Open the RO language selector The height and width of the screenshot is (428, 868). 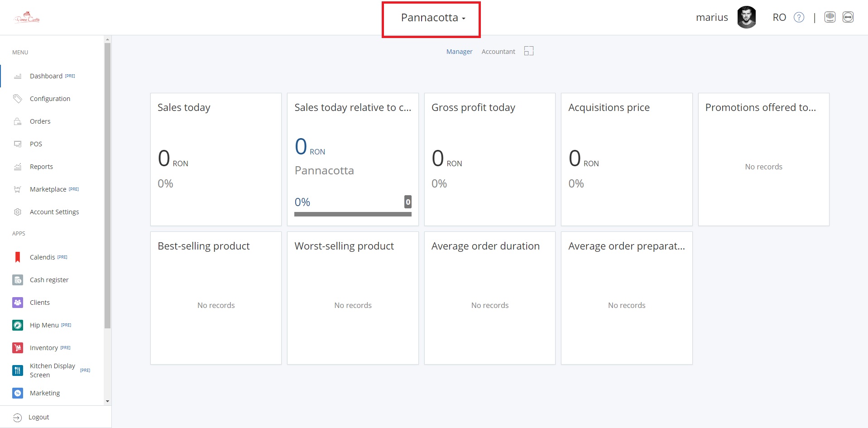pos(779,17)
